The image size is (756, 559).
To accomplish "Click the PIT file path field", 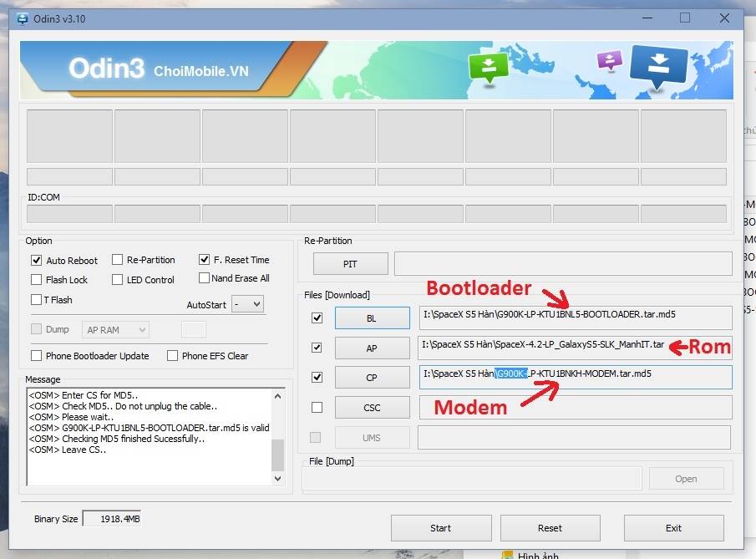I will [x=563, y=264].
